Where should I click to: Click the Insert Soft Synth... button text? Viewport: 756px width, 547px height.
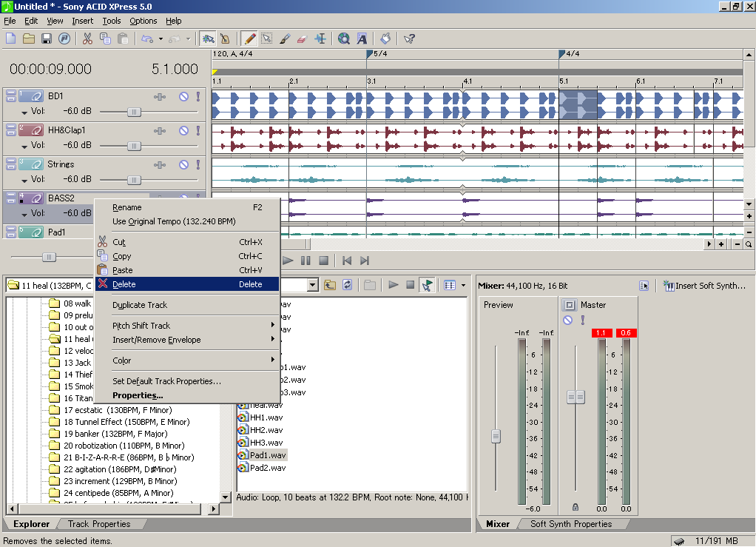pyautogui.click(x=710, y=286)
